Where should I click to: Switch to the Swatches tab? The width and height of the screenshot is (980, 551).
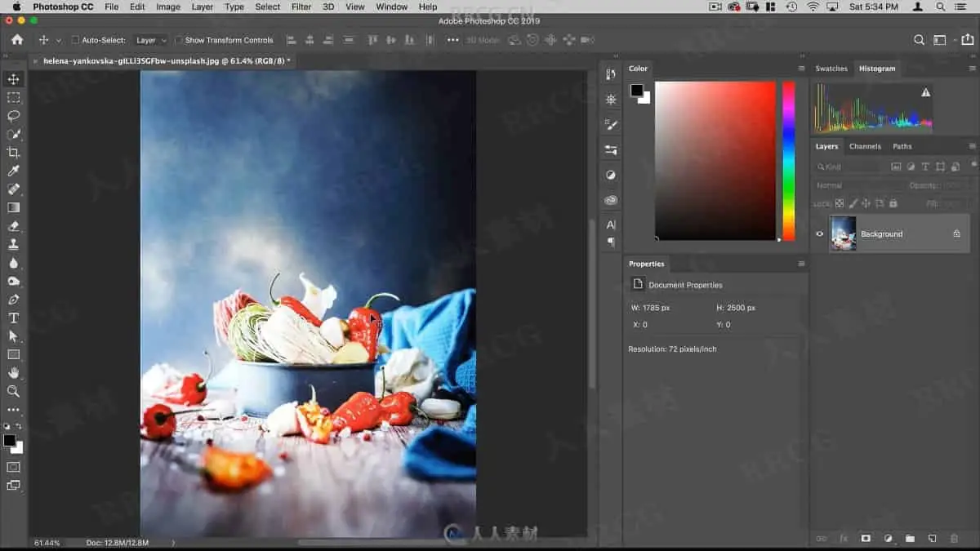click(x=831, y=69)
